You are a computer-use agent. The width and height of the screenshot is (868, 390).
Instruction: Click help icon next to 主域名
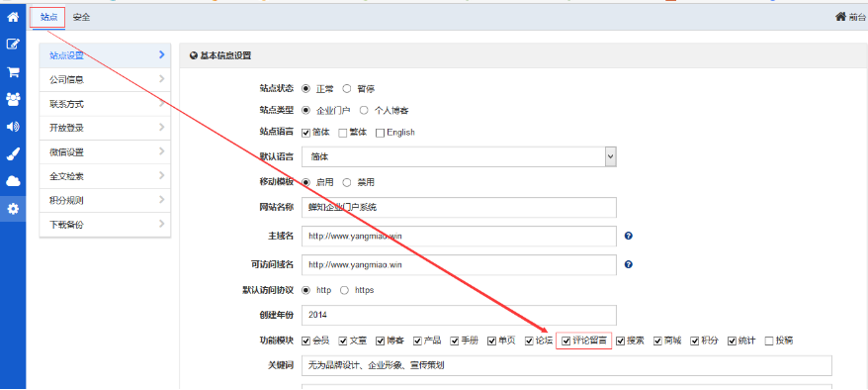629,236
